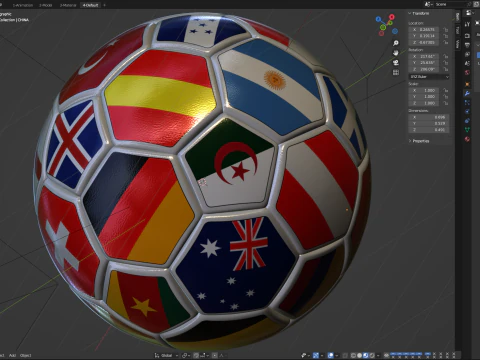480x360 pixels.
Task: Open the Tool sidebar tab
Action: click(x=458, y=30)
